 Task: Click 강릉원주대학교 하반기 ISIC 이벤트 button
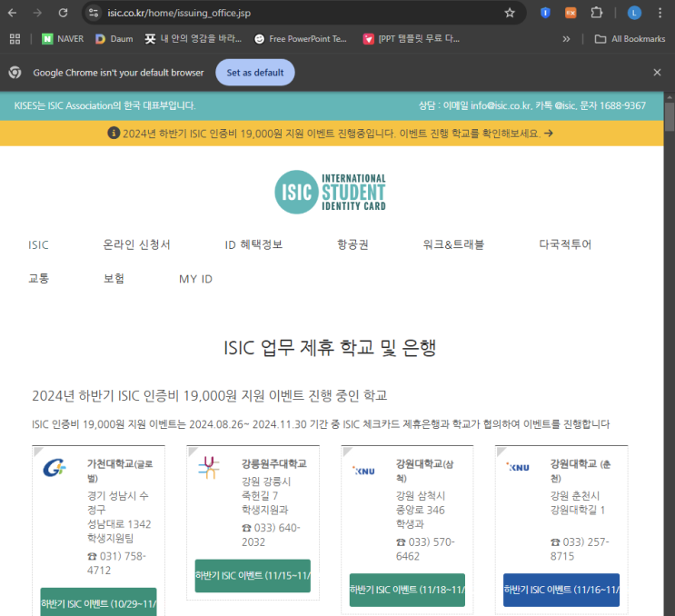pos(253,575)
